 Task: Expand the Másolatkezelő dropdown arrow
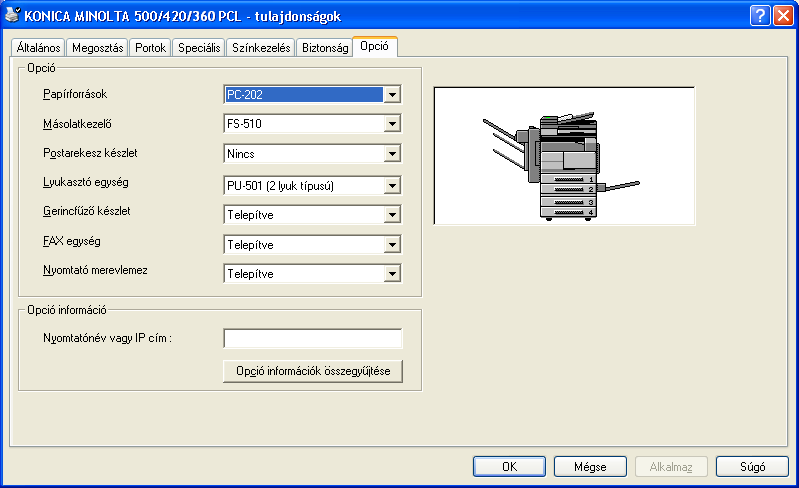coord(392,124)
